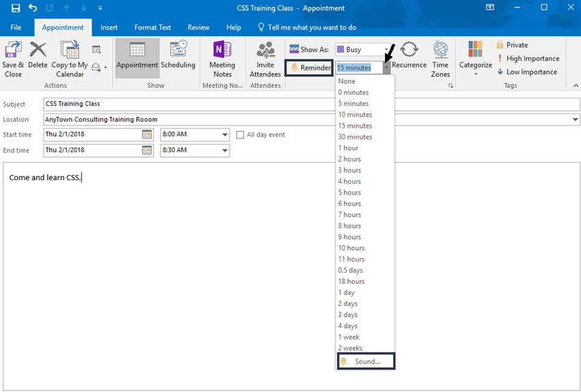Toggle Low Importance tag
This screenshot has height=392, width=581.
click(x=527, y=72)
